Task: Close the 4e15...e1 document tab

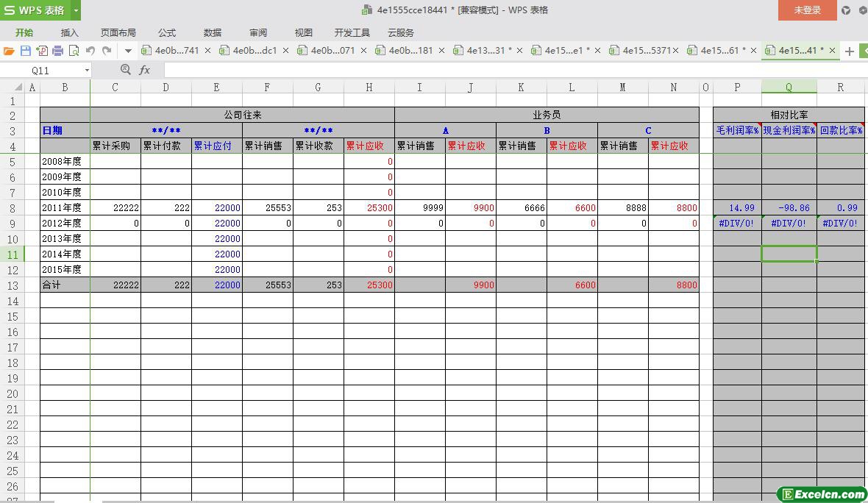Action: click(598, 50)
